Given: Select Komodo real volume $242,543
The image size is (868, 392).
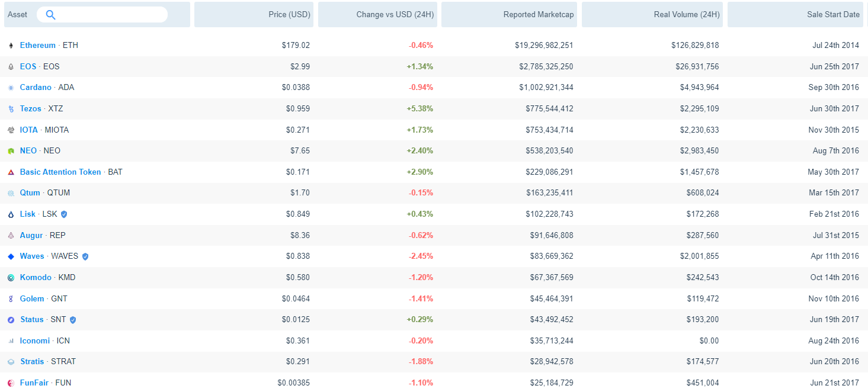Looking at the screenshot, I should pos(703,277).
